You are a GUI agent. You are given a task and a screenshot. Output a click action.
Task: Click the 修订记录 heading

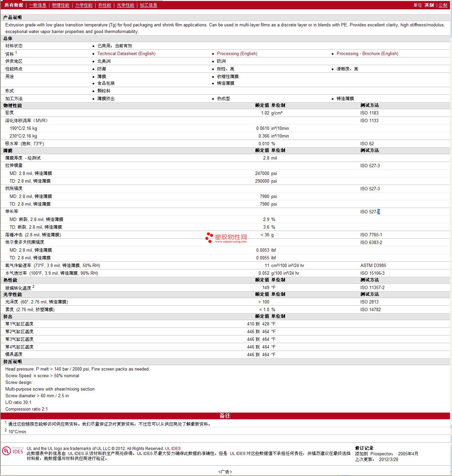(x=364, y=448)
